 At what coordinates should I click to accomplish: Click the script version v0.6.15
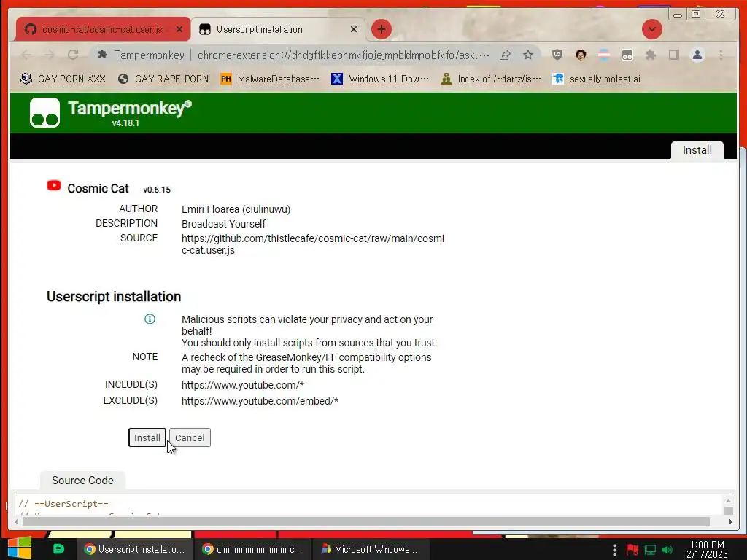[157, 190]
